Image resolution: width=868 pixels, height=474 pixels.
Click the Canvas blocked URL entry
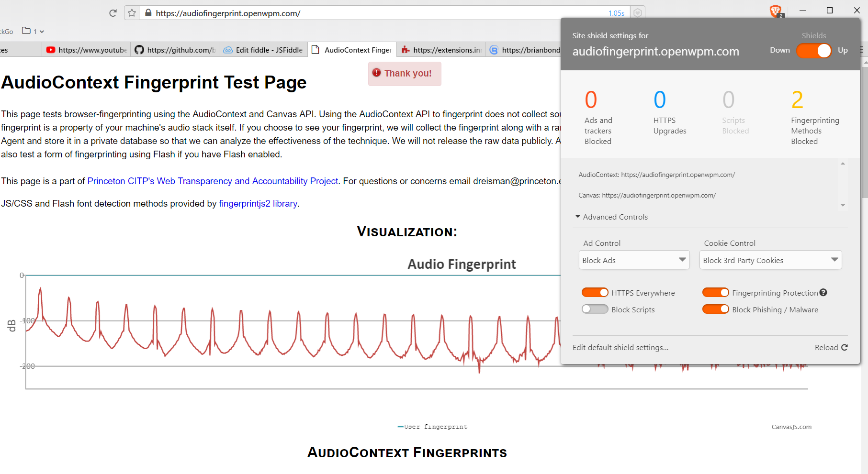(647, 195)
